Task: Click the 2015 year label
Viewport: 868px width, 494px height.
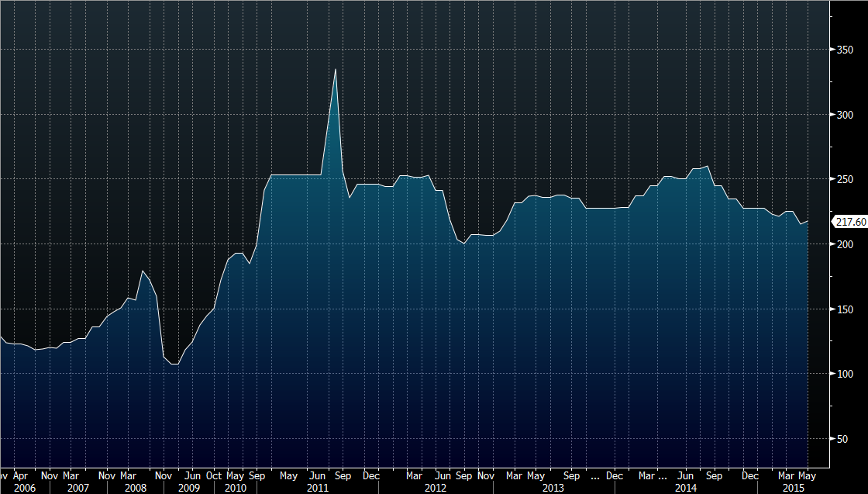Action: click(x=794, y=488)
